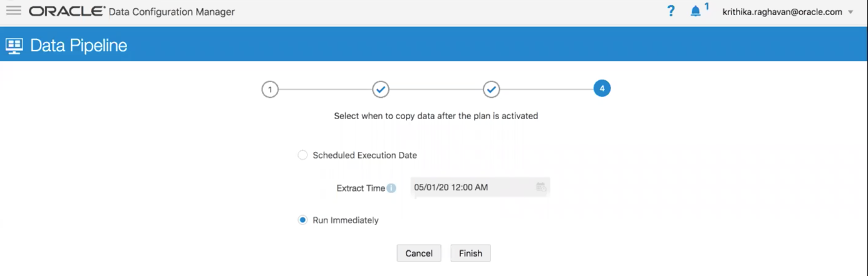Click Finish to complete the pipeline

click(x=470, y=253)
